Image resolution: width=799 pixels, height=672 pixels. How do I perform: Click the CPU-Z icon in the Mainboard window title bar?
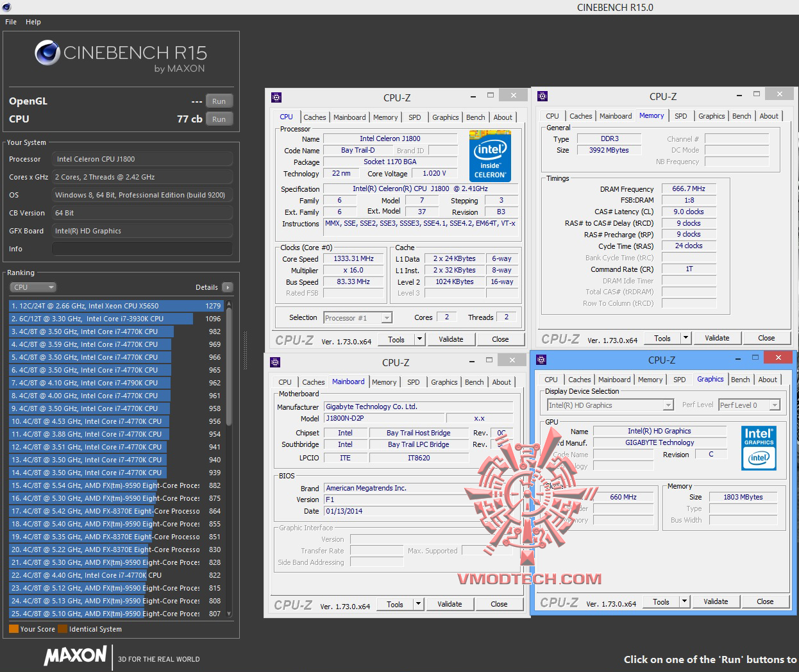(x=275, y=362)
